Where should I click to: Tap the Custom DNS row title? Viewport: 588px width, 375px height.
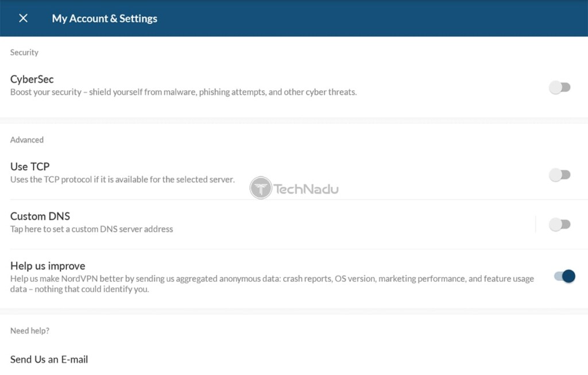click(40, 216)
